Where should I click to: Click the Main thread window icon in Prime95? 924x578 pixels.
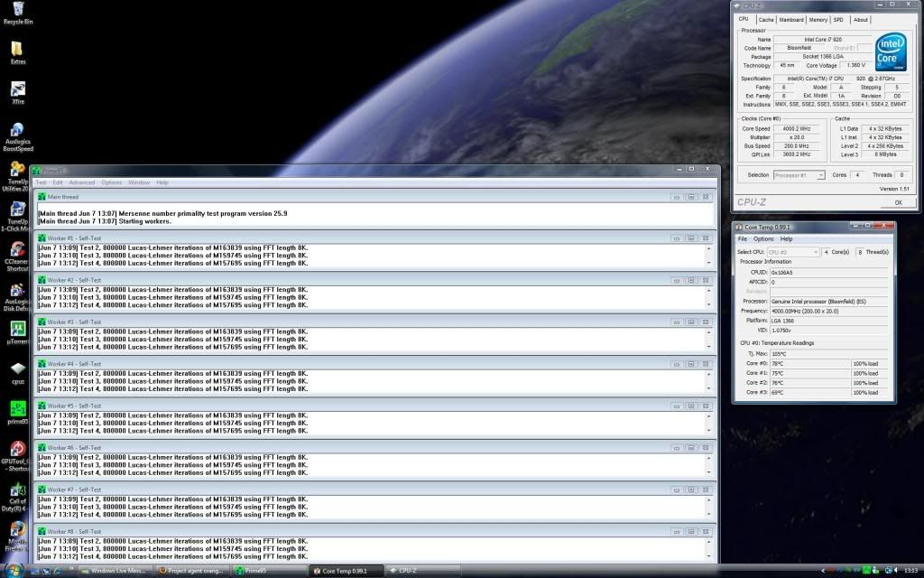pyautogui.click(x=42, y=197)
